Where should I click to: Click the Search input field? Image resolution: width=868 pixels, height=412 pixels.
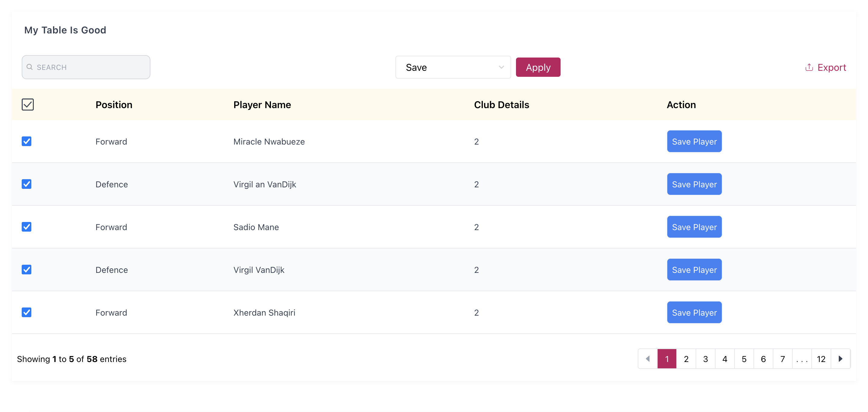(x=86, y=67)
